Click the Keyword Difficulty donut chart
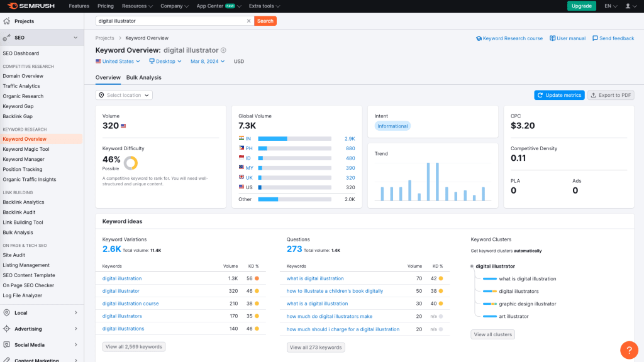Screen dimensions: 644x362 click(x=131, y=163)
